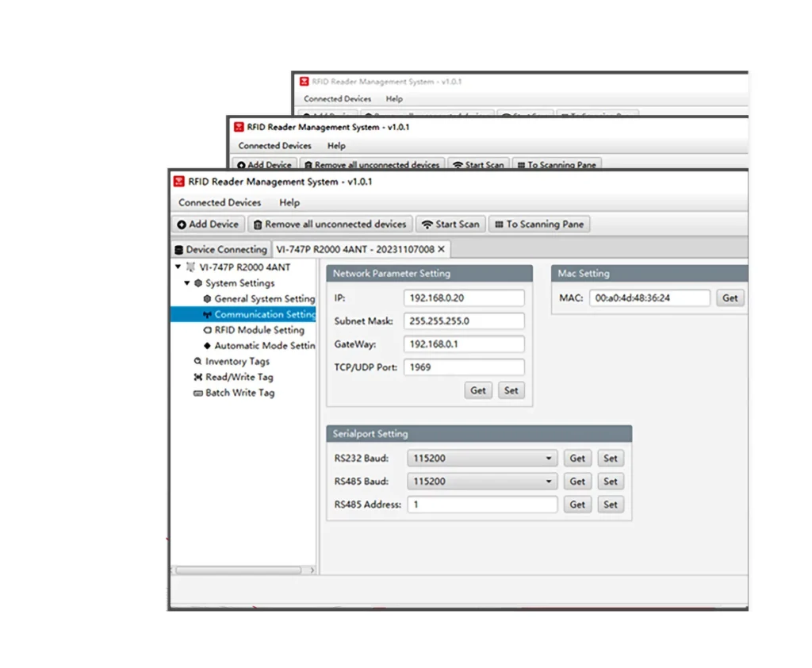Image resolution: width=812 pixels, height=668 pixels.
Task: Click the Add Device toolbar button
Action: [208, 225]
